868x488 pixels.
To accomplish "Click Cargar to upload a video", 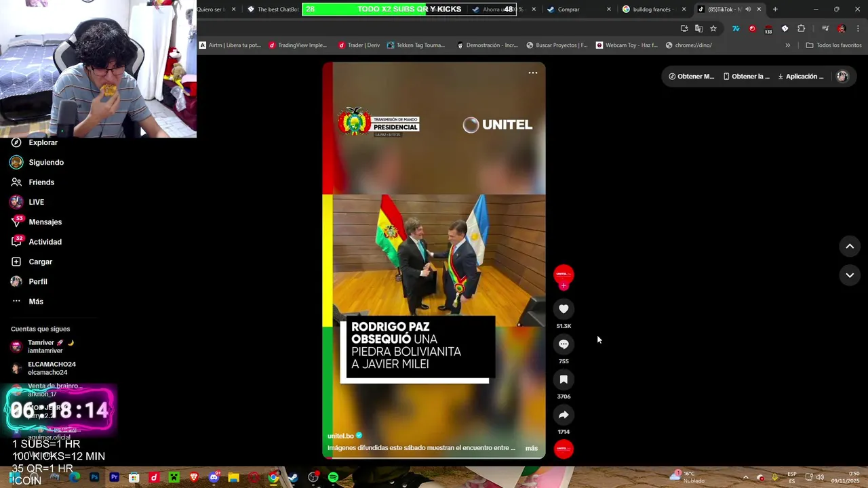I will pos(32,262).
